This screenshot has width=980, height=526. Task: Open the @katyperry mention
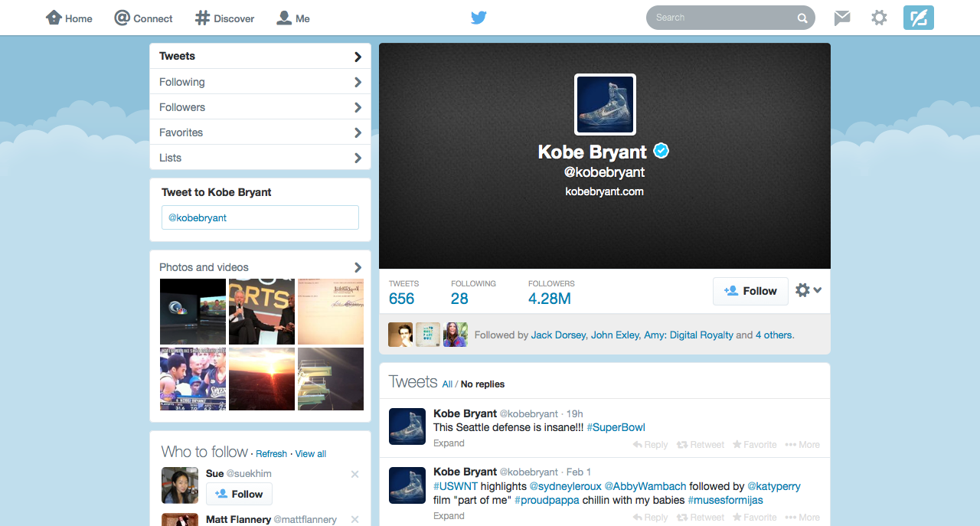pyautogui.click(x=774, y=486)
